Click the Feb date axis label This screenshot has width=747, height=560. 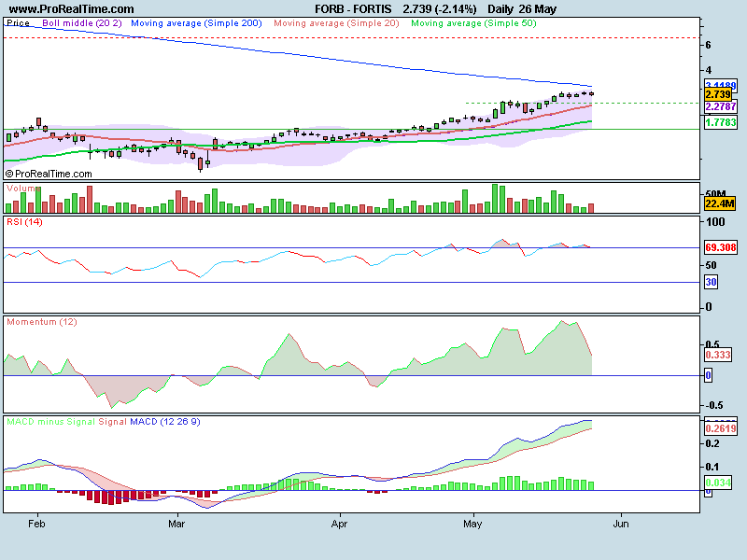(x=36, y=524)
